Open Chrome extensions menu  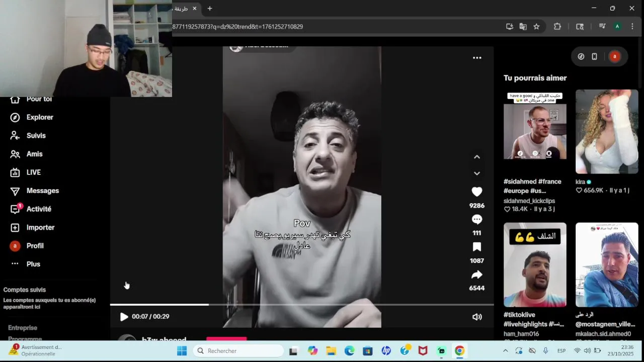557,27
